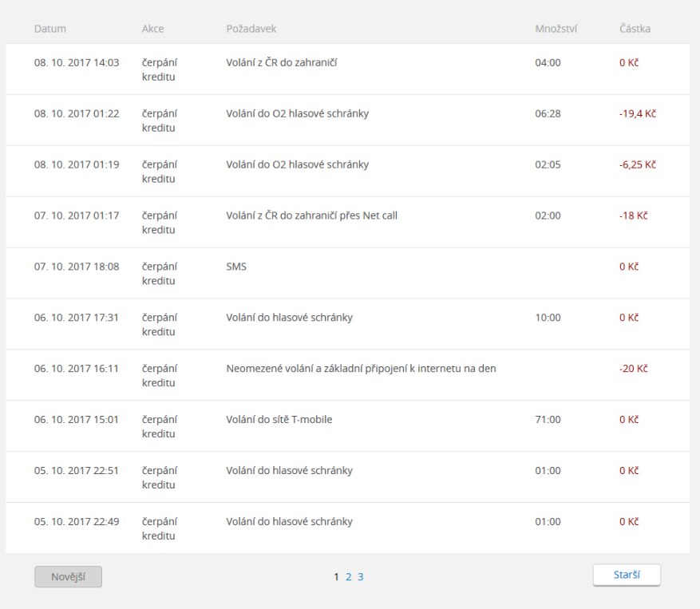Click the Datum column header

click(x=50, y=29)
